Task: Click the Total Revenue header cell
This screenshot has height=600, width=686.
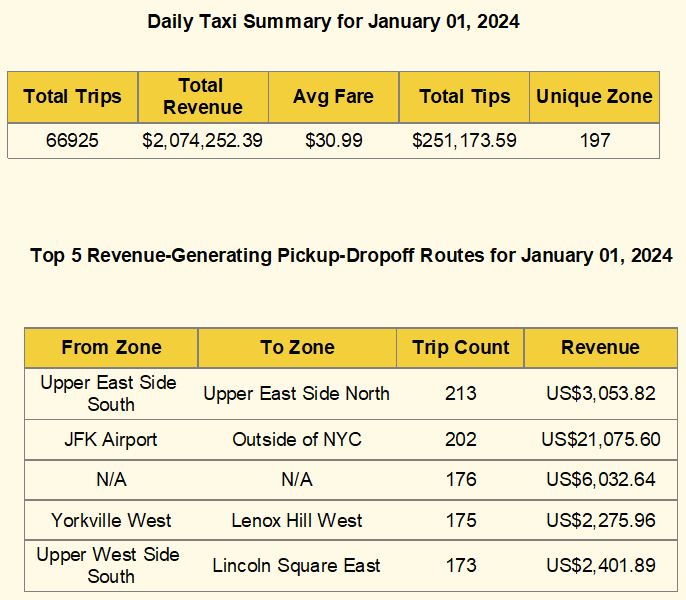Action: coord(202,97)
